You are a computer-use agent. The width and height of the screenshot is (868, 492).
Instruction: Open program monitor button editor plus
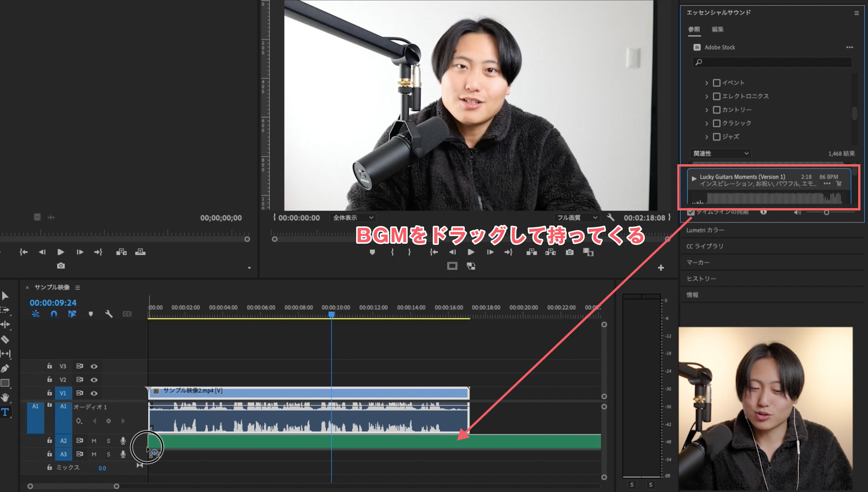pyautogui.click(x=661, y=268)
